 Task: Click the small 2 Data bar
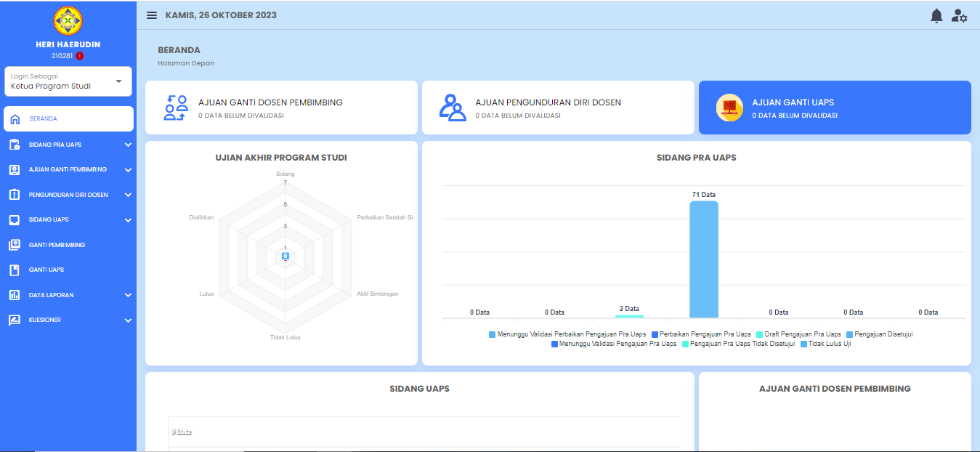pos(629,316)
